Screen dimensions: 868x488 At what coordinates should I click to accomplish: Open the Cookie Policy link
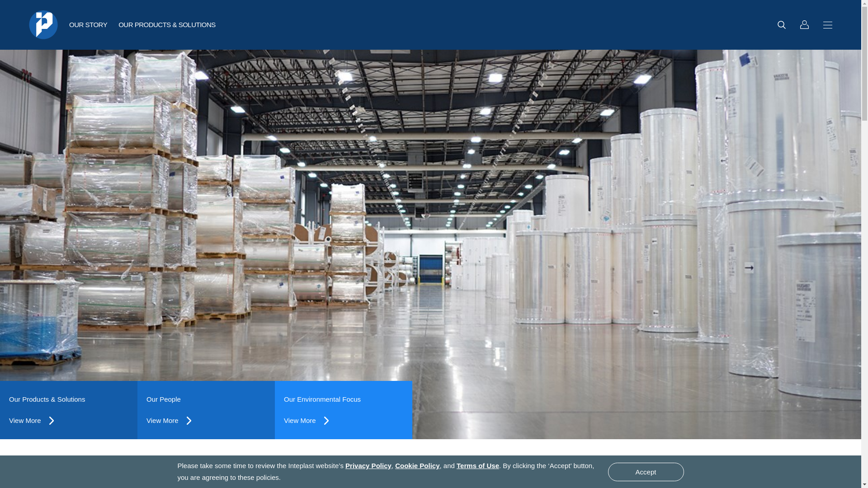pos(417,466)
